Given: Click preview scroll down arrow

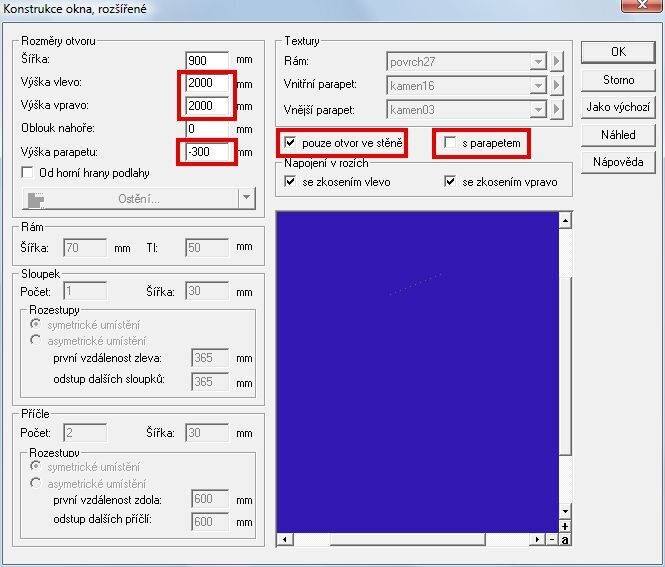Looking at the screenshot, I should (565, 511).
